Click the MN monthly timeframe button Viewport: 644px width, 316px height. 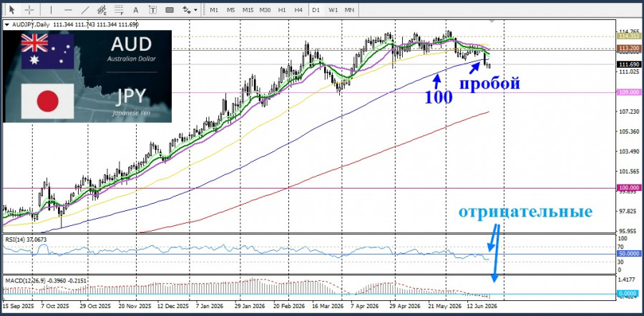point(349,9)
